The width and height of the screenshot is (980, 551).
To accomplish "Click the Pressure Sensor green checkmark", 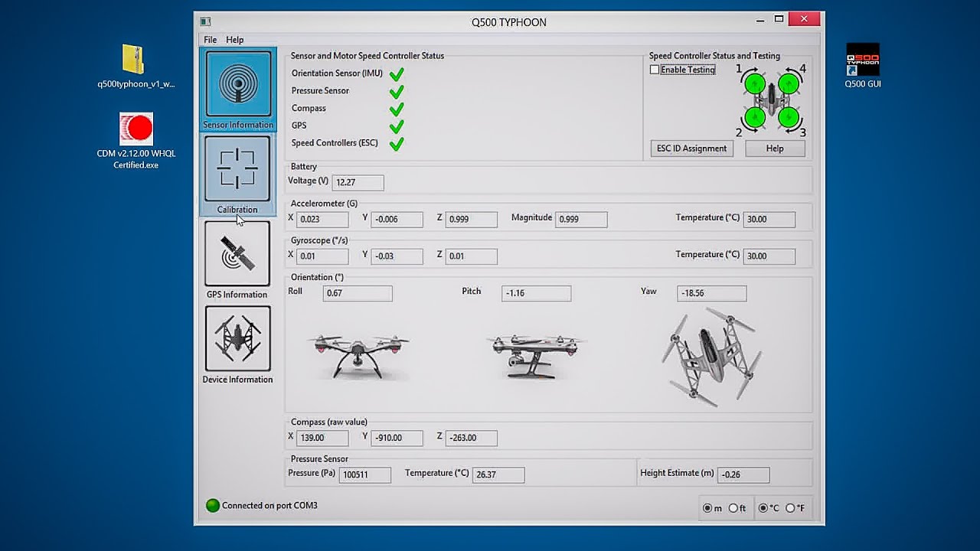I will pos(397,92).
